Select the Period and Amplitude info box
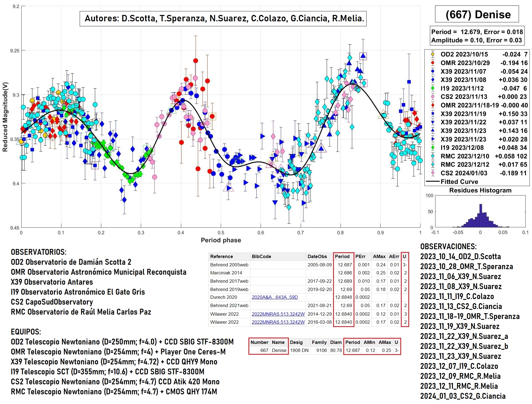Viewport: 532px width, 404px height. point(477,36)
